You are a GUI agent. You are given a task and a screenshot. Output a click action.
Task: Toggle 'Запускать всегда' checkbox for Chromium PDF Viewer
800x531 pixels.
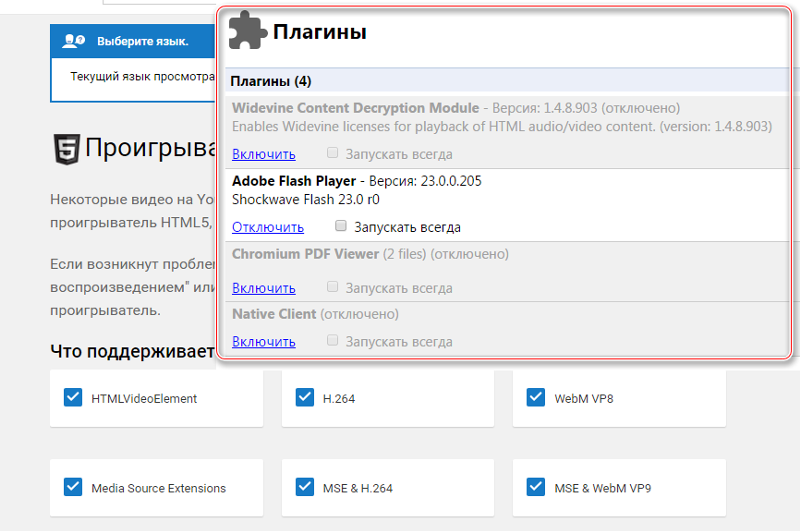(x=333, y=287)
